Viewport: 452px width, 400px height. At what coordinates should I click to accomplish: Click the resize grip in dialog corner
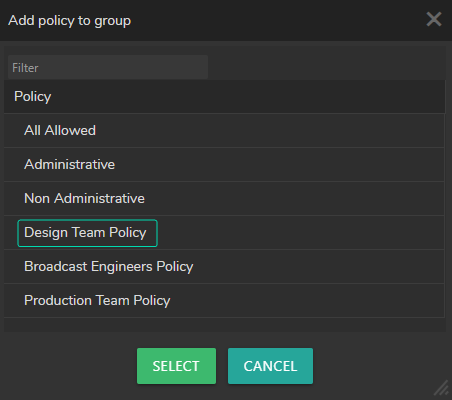(442, 388)
